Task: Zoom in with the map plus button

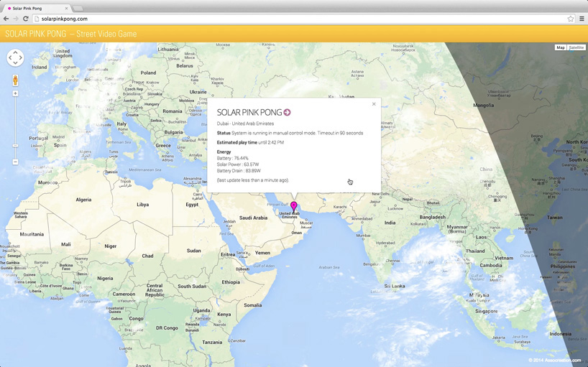Action: (x=15, y=93)
